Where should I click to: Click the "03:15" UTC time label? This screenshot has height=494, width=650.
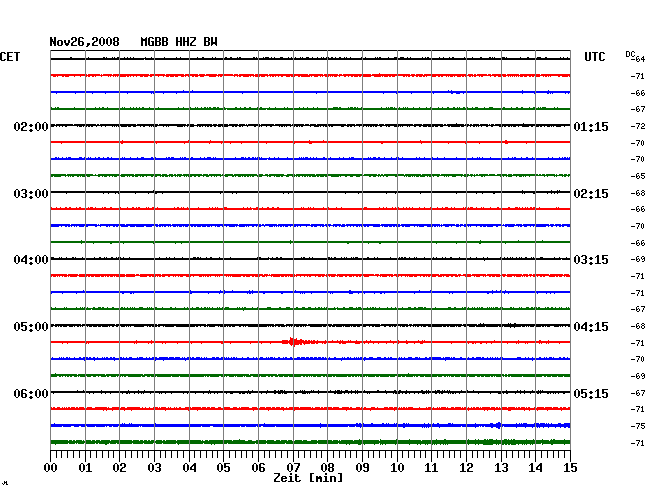[591, 260]
